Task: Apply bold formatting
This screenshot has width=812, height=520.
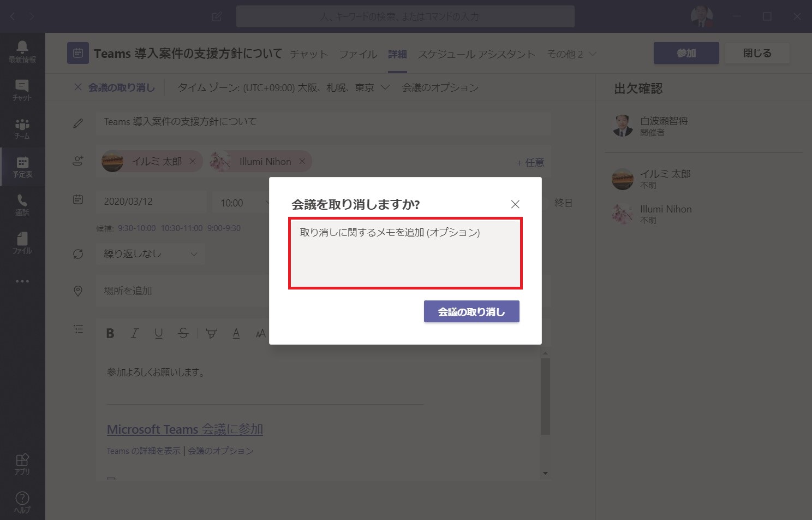Action: click(x=110, y=333)
